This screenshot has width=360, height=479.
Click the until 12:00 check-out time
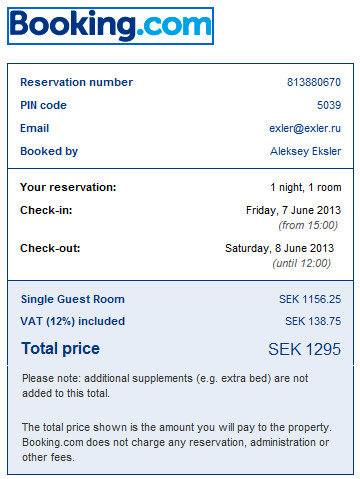[x=302, y=264]
